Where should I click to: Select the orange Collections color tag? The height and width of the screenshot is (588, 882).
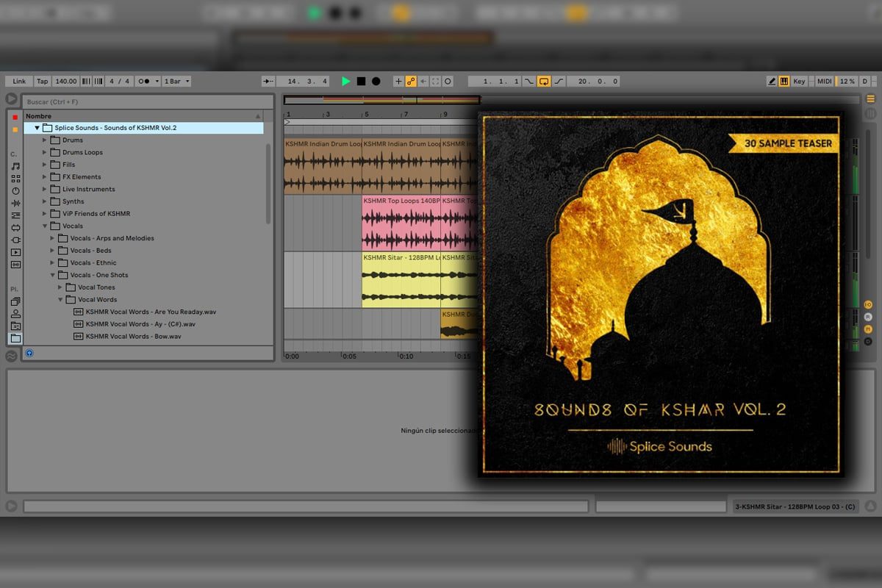point(15,129)
